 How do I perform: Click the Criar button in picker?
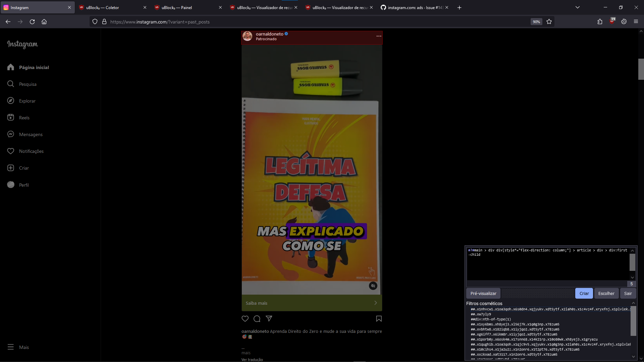[584, 293]
